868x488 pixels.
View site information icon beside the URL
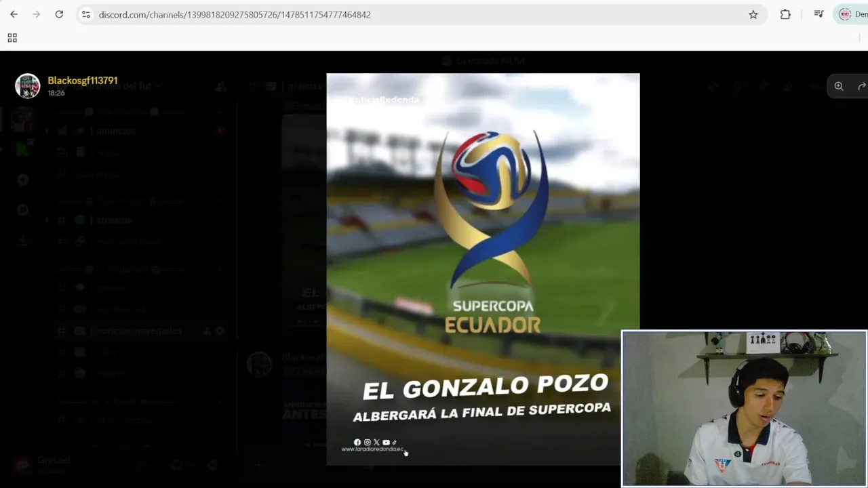85,14
